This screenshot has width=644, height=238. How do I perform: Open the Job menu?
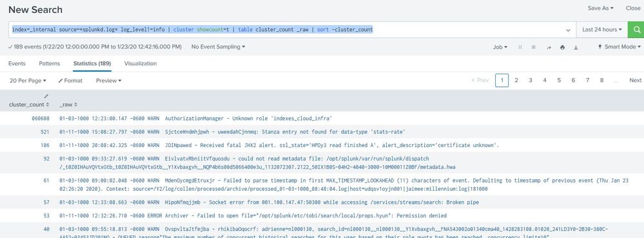pyautogui.click(x=500, y=47)
